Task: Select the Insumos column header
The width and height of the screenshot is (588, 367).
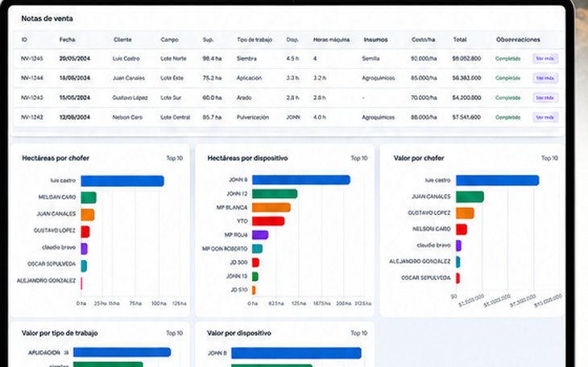Action: pos(375,39)
